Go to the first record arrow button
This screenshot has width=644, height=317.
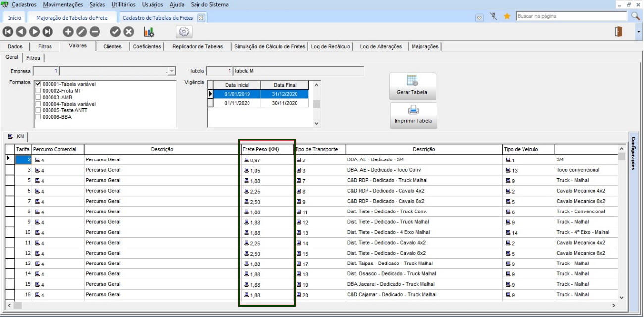[x=8, y=32]
